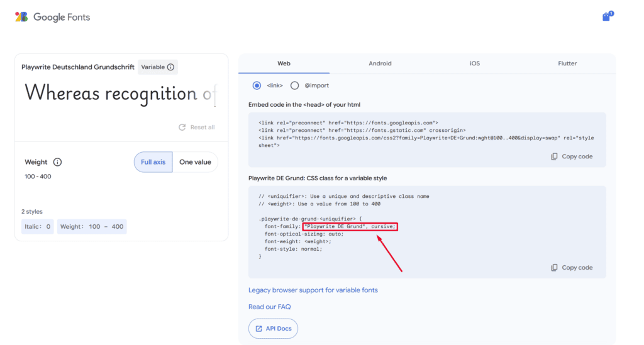Click the API Docs external link icon
Viewport: 644px width, 345px height.
tap(258, 329)
